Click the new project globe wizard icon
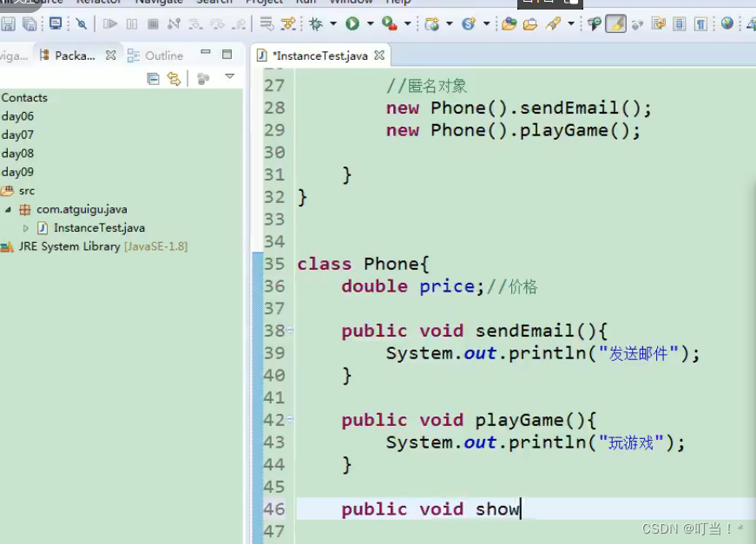This screenshot has height=544, width=756. [x=432, y=23]
